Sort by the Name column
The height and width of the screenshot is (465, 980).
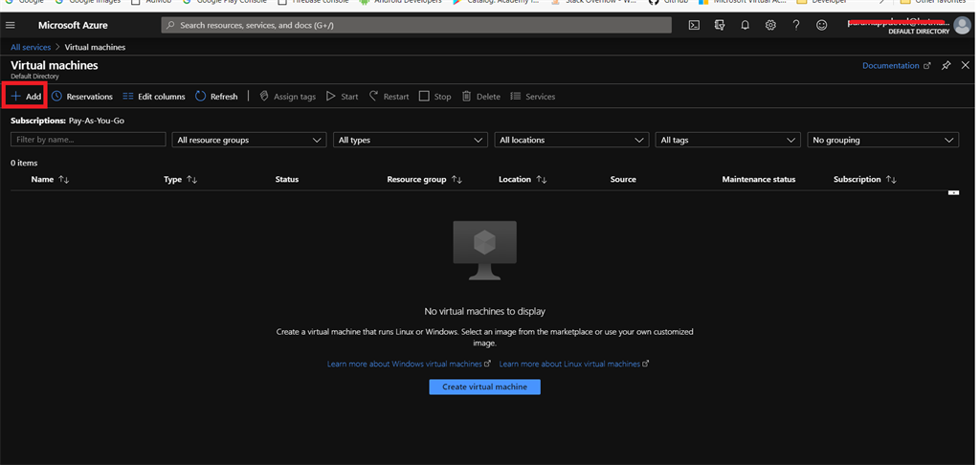pyautogui.click(x=50, y=179)
